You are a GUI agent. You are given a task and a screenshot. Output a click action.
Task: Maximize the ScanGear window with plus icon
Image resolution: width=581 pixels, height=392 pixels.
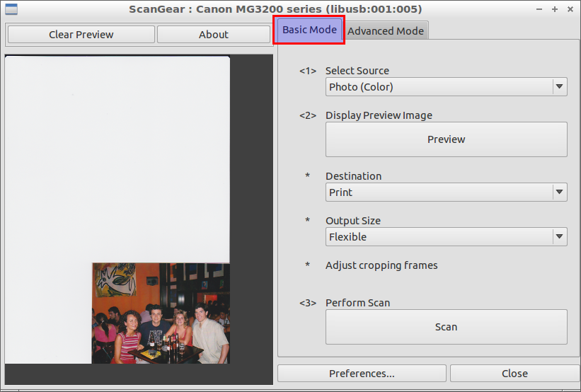coord(555,9)
